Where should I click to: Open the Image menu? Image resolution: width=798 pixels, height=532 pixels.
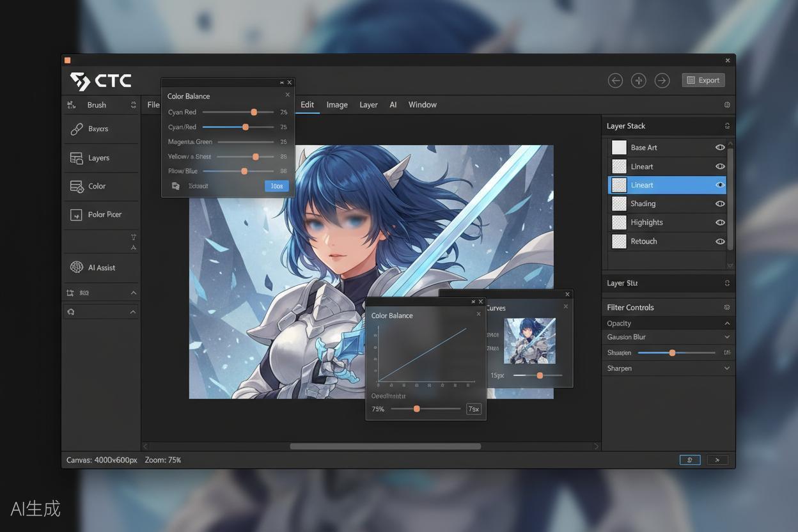[x=337, y=105]
